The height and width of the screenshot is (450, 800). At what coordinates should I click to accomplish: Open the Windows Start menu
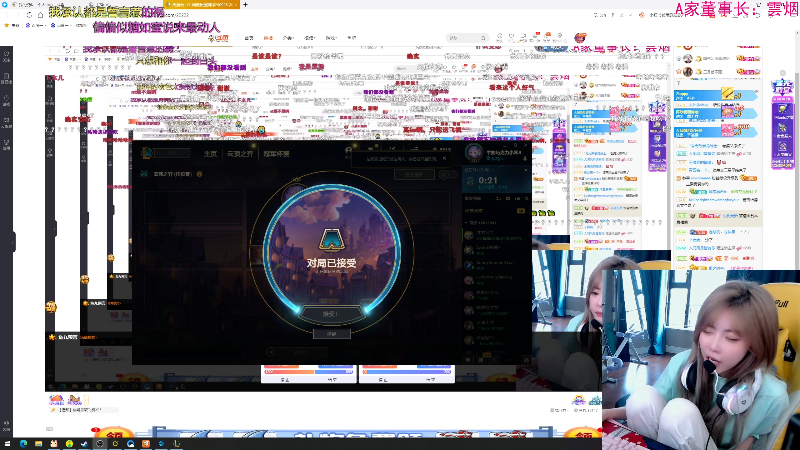(7, 443)
